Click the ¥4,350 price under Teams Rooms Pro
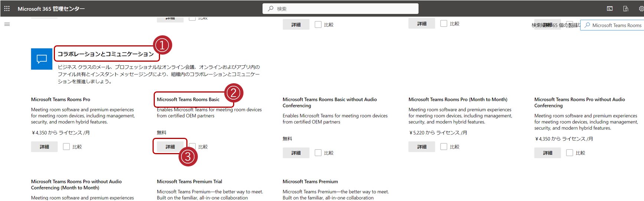The height and width of the screenshot is (201, 644). pos(61,133)
